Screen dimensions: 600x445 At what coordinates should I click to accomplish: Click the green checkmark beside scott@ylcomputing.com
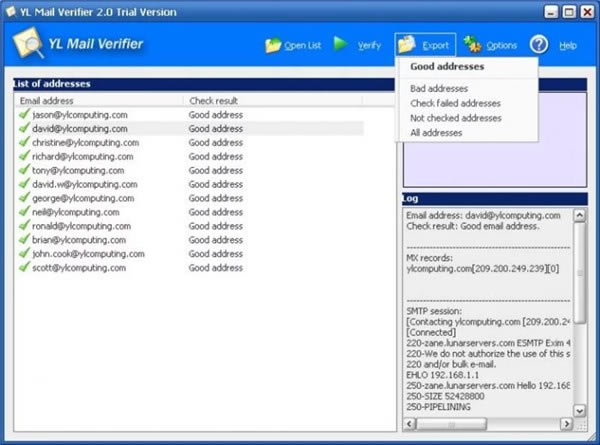[24, 267]
